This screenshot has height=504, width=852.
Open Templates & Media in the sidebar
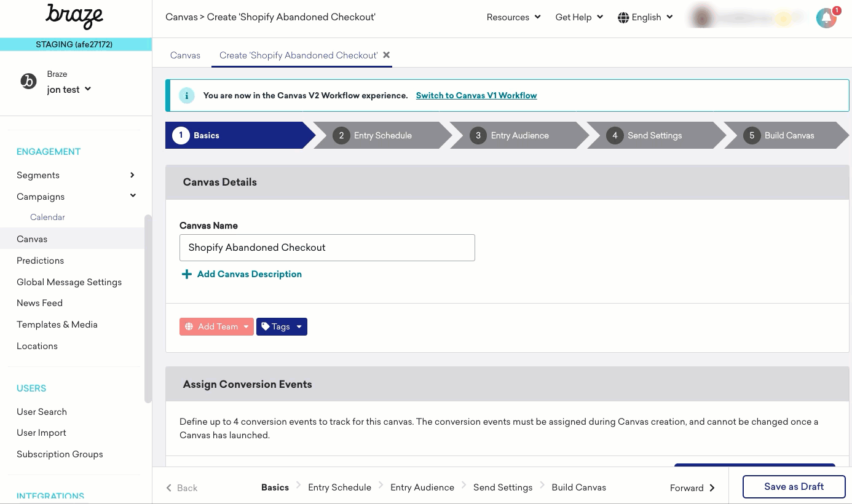pos(57,325)
